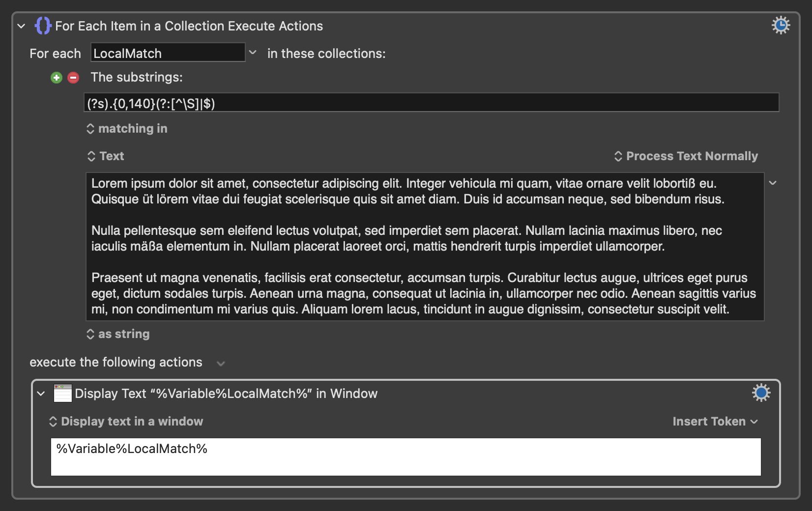
Task: Open the Process Text Normally popup
Action: [x=686, y=156]
